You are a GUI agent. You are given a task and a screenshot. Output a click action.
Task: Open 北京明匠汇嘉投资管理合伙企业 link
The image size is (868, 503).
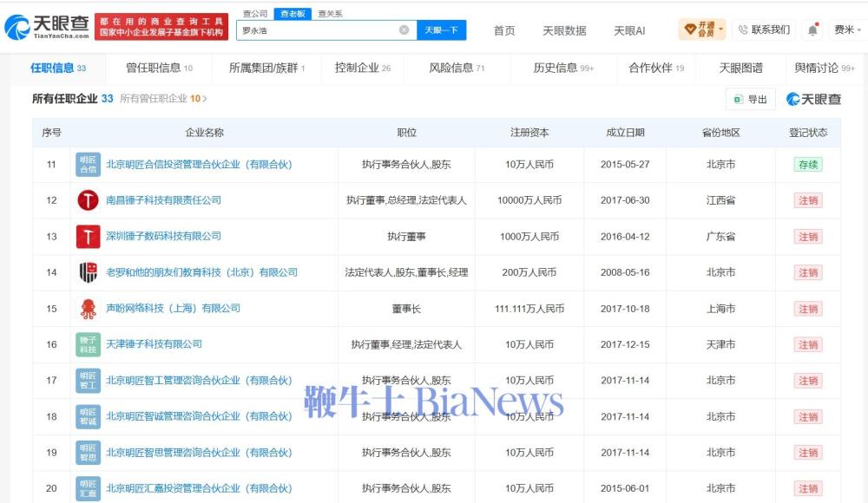click(199, 488)
